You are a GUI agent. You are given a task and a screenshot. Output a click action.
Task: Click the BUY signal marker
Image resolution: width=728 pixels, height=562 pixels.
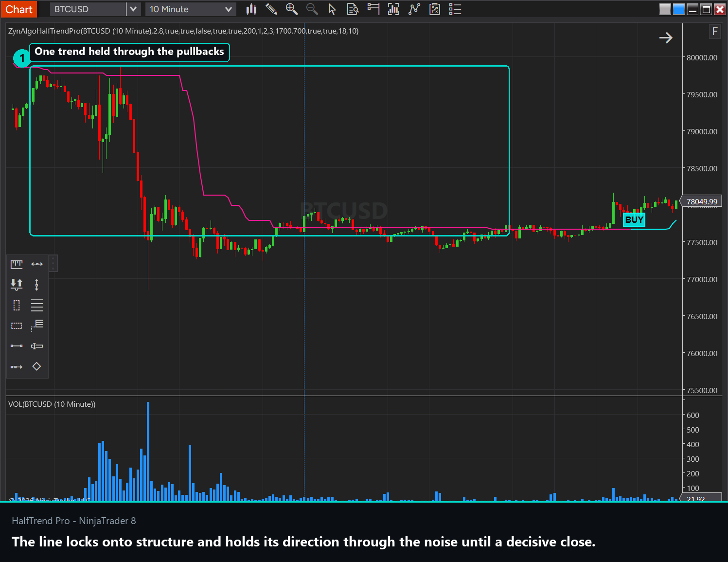pos(634,220)
